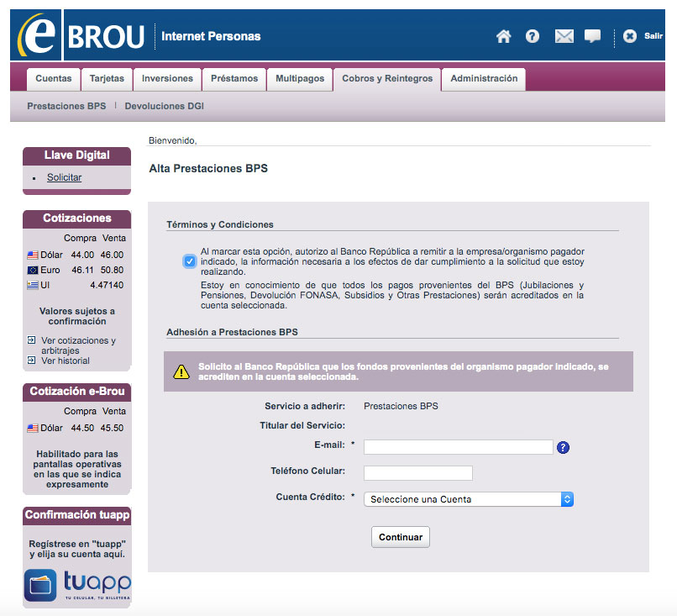The image size is (677, 616).
Task: Click the Salir logout icon
Action: point(630,36)
